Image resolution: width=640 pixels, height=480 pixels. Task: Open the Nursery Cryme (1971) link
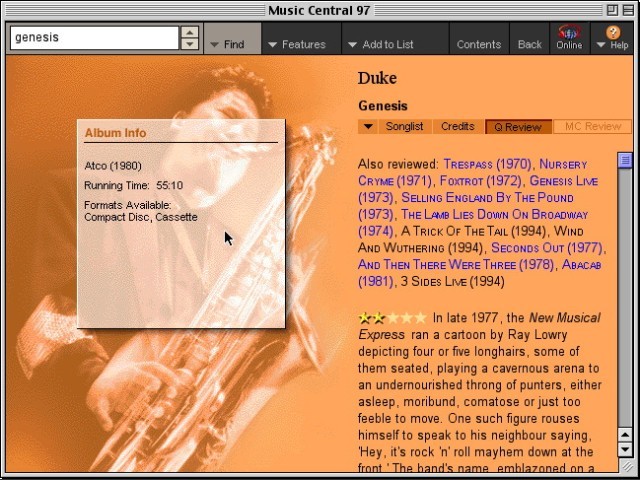563,164
